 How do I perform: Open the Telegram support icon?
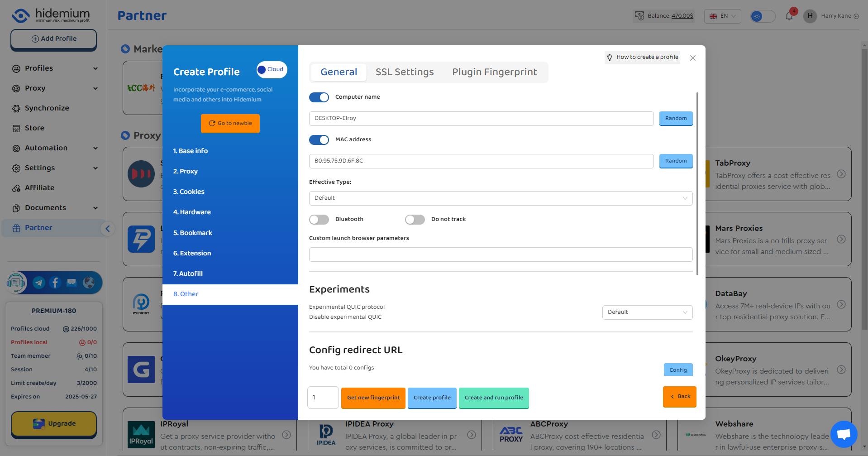coord(38,283)
